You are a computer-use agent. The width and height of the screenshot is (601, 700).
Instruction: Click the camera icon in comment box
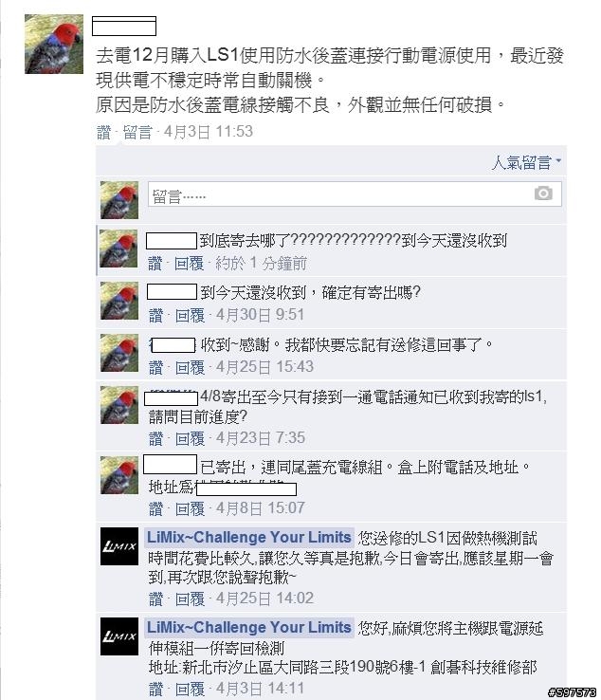[x=543, y=193]
